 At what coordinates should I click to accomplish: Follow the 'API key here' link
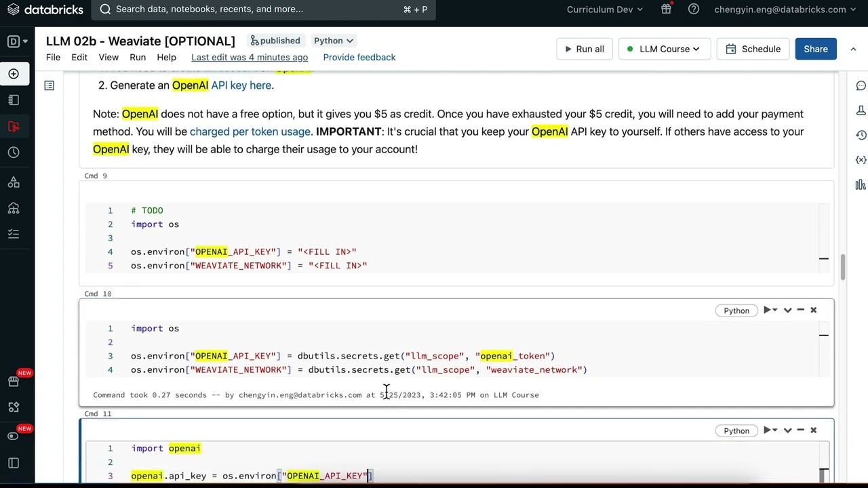click(x=241, y=85)
